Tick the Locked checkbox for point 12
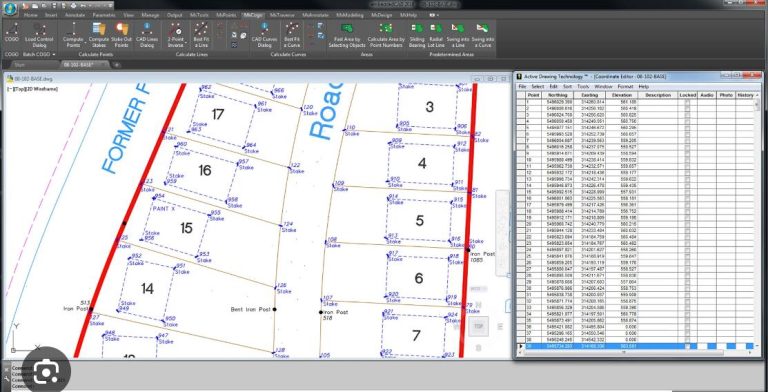Viewport: 768px width, 392px height. 687,172
